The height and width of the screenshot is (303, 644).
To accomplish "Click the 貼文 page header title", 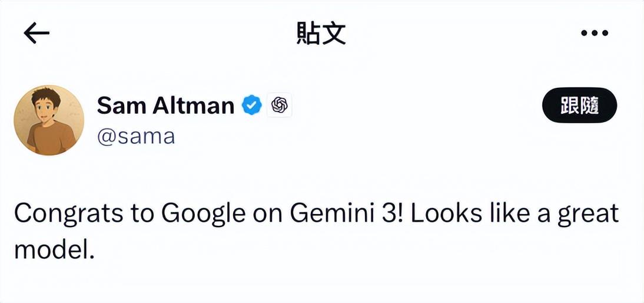I will point(321,34).
